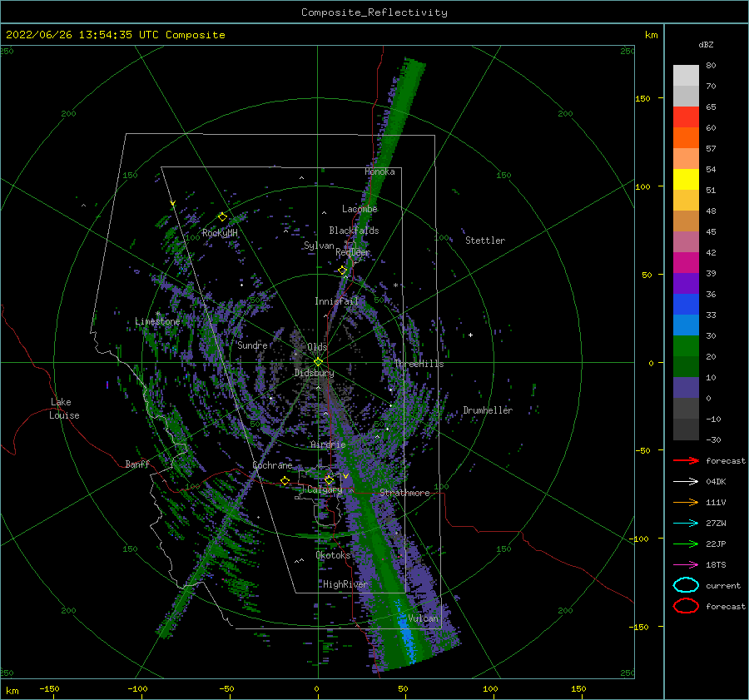This screenshot has height=700, width=749.
Task: Click the orange 111V arrow legend icon
Action: pyautogui.click(x=686, y=502)
